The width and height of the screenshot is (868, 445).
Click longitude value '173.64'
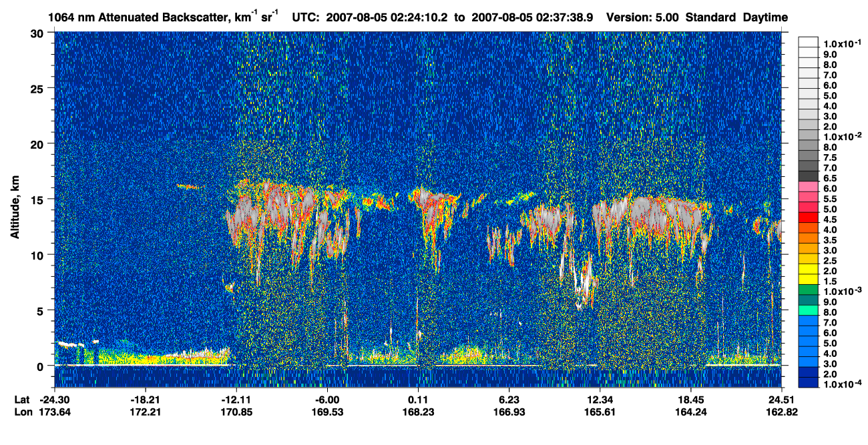coord(55,412)
